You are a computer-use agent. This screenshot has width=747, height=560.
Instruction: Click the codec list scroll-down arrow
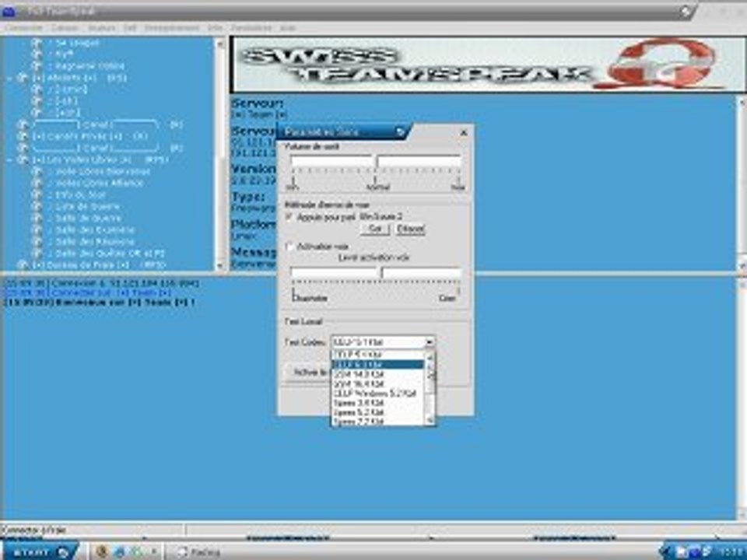coord(430,420)
